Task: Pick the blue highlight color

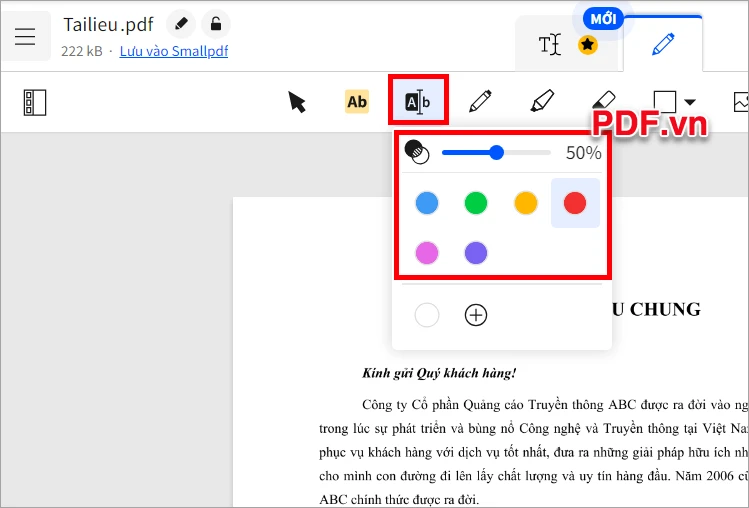Action: coord(427,203)
